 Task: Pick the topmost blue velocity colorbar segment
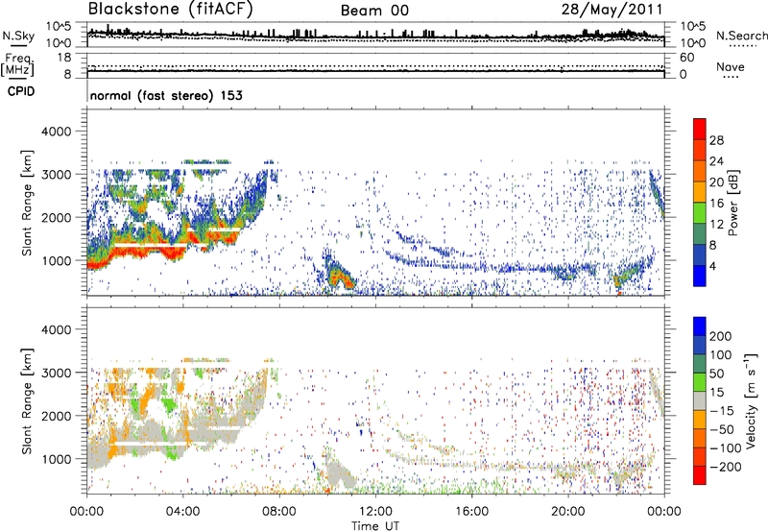point(700,326)
